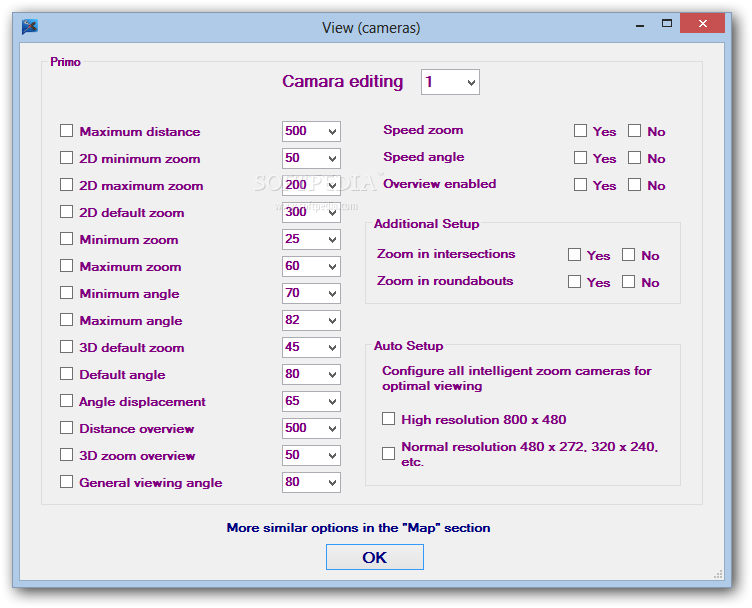The height and width of the screenshot is (608, 752).
Task: Tick Yes for Overview enabled
Action: click(x=580, y=185)
